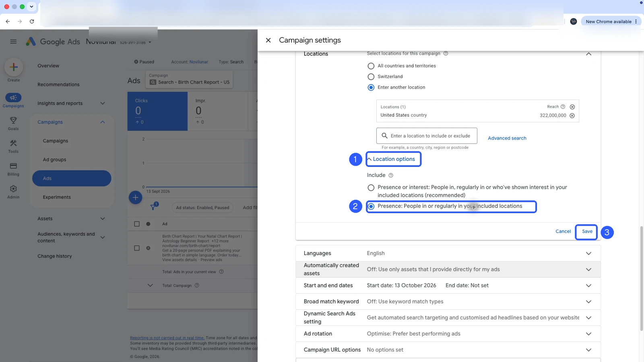Viewport: 644px width, 362px height.
Task: Show Reach help tooltip icon
Action: coord(563,107)
